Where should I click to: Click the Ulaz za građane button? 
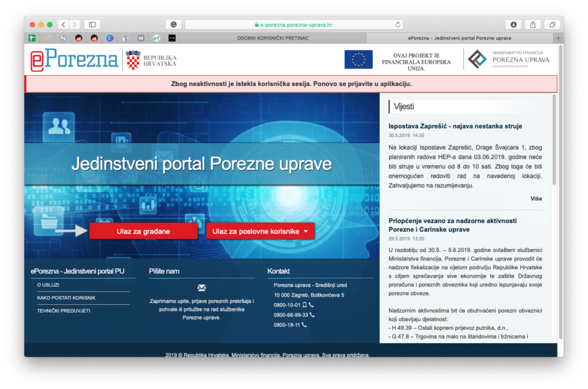pyautogui.click(x=143, y=231)
